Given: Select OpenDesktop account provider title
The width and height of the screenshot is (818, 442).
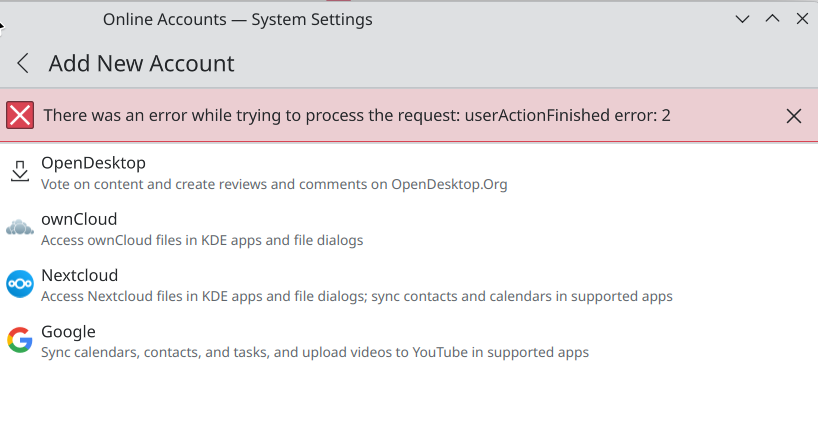Looking at the screenshot, I should [93, 163].
